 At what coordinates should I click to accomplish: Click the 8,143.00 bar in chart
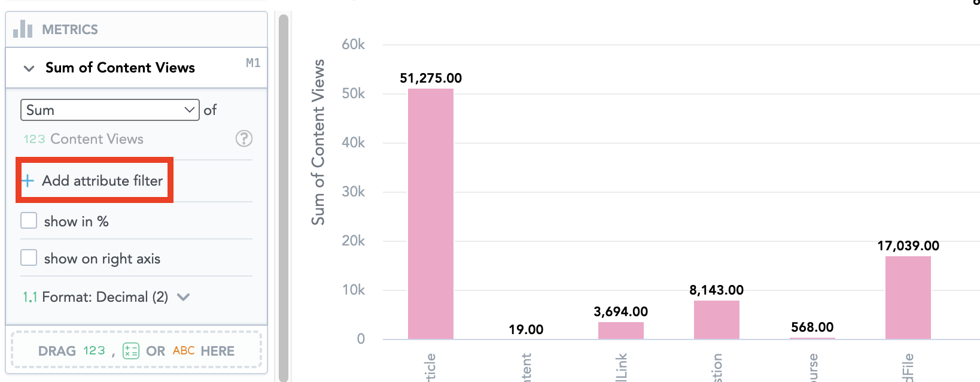pos(716,320)
